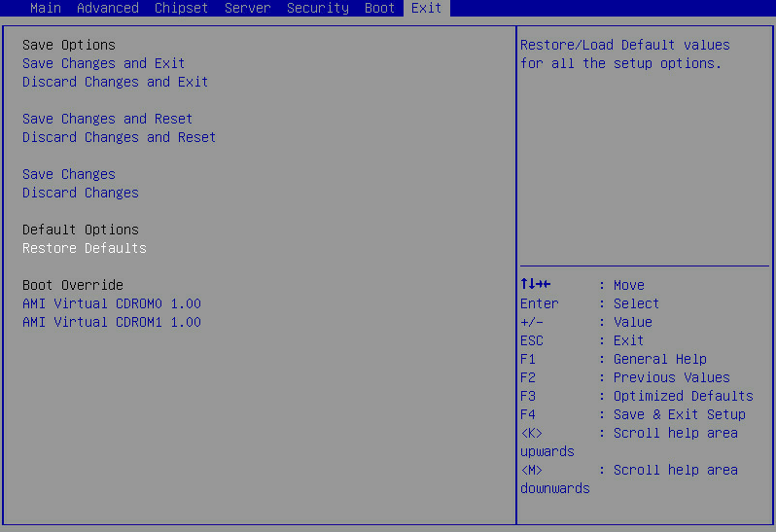Click the F3 : Optimized Defaults hint
This screenshot has width=776, height=532.
click(636, 396)
